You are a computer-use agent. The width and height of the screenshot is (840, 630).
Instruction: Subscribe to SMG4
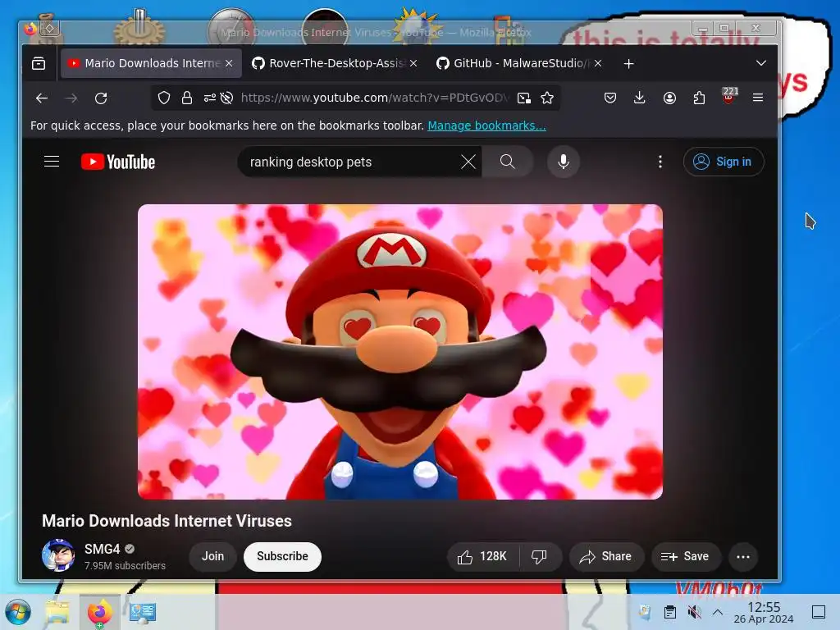pos(282,557)
